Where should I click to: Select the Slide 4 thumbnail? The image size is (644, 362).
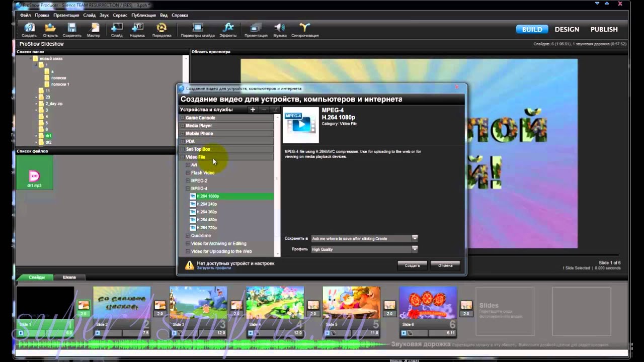coord(275,303)
